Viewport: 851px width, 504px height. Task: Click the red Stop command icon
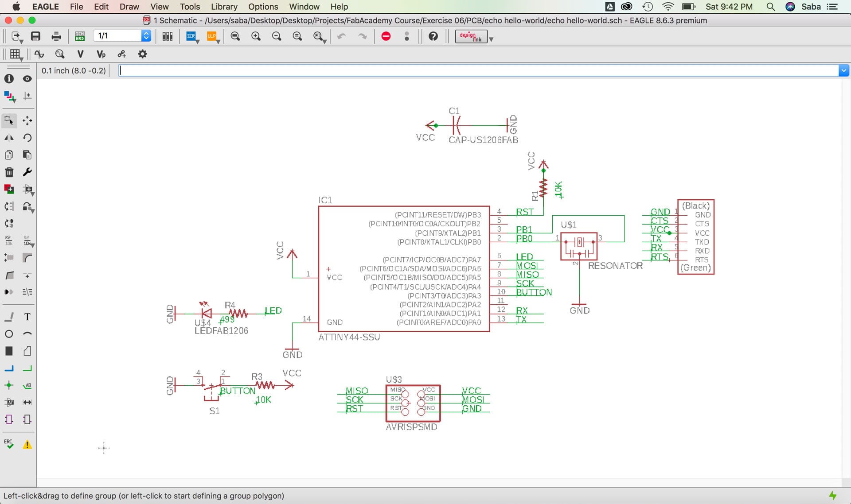click(x=386, y=36)
